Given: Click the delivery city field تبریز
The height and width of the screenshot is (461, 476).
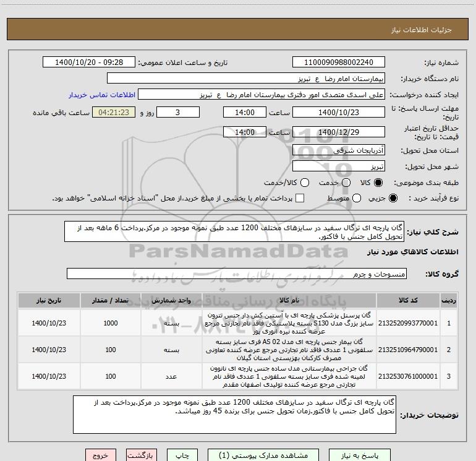Looking at the screenshot, I should point(339,166).
